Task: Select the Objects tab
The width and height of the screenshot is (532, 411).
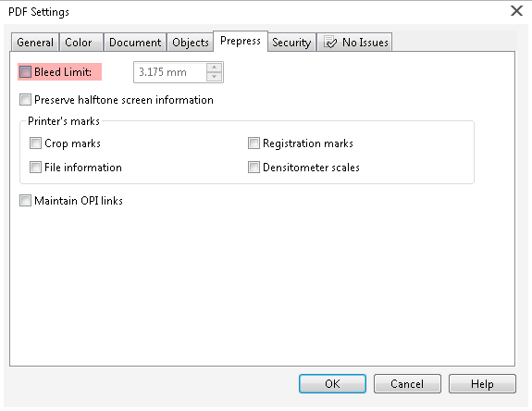Action: (x=190, y=43)
